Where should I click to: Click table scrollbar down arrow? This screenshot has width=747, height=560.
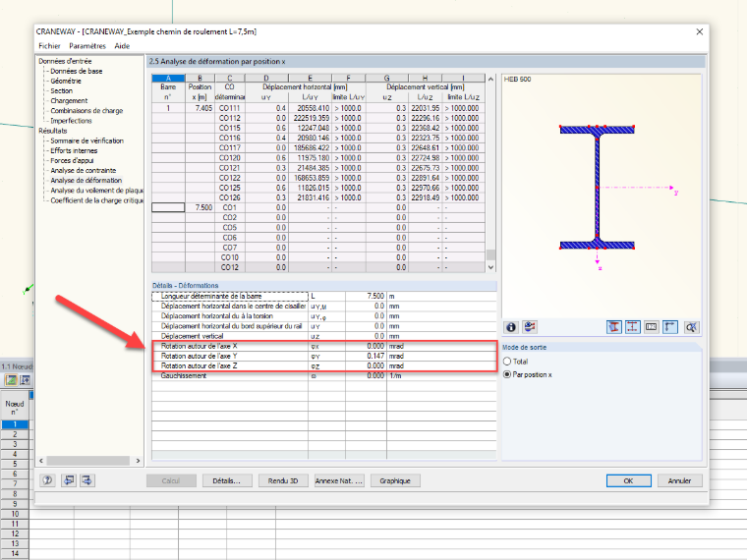coord(490,267)
